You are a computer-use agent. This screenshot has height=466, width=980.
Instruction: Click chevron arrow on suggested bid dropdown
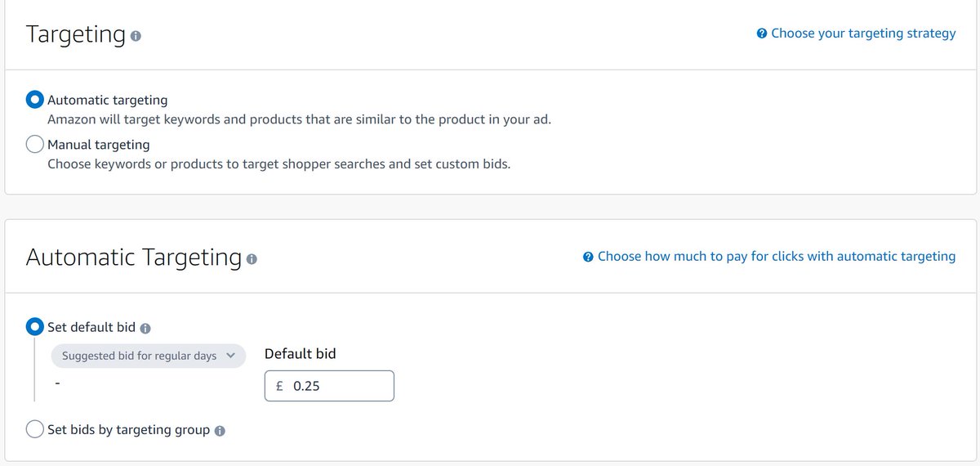click(x=230, y=356)
